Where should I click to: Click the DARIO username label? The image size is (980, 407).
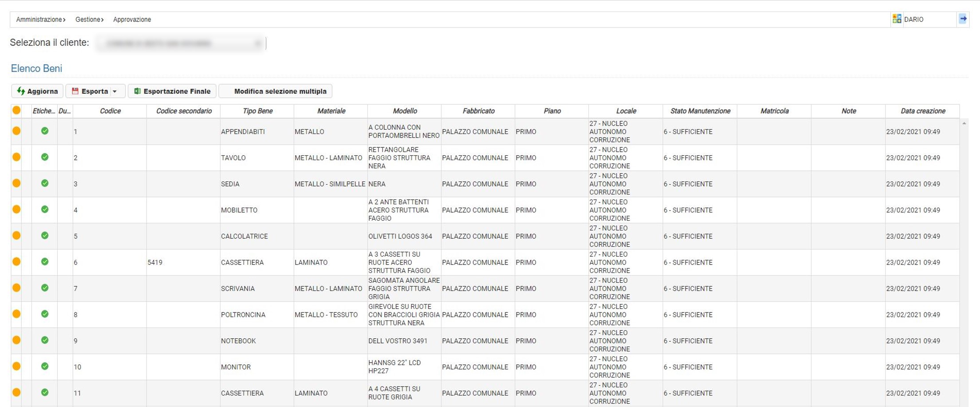(x=914, y=20)
